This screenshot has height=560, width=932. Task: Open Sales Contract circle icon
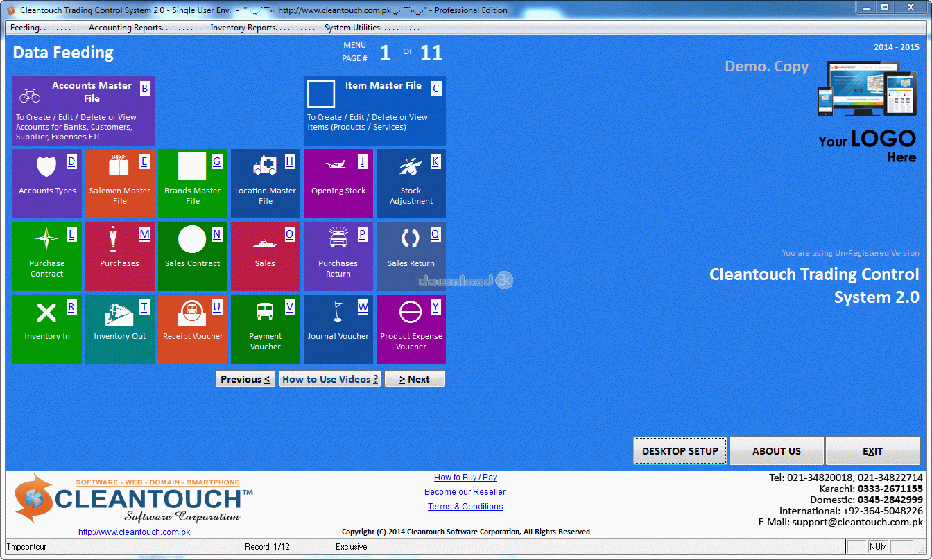pos(192,239)
